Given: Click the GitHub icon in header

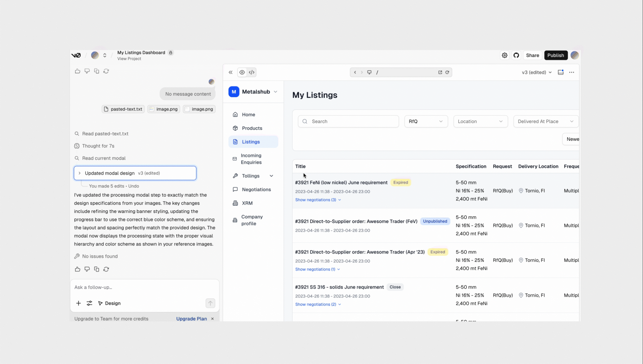Looking at the screenshot, I should tap(516, 55).
